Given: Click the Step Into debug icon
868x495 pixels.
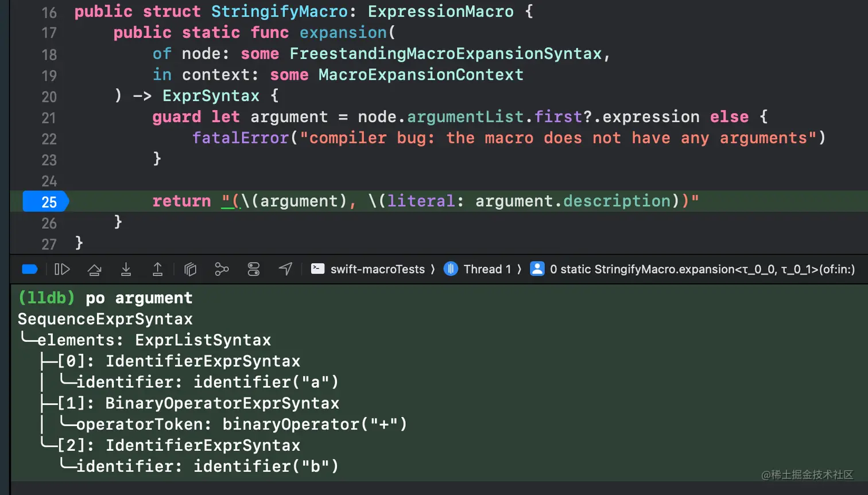Looking at the screenshot, I should point(126,269).
